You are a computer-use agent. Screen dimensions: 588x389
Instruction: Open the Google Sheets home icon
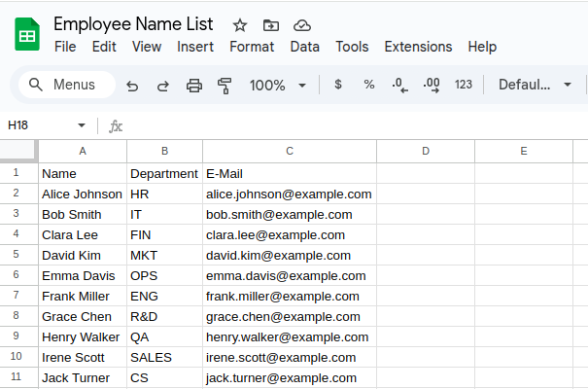coord(27,34)
